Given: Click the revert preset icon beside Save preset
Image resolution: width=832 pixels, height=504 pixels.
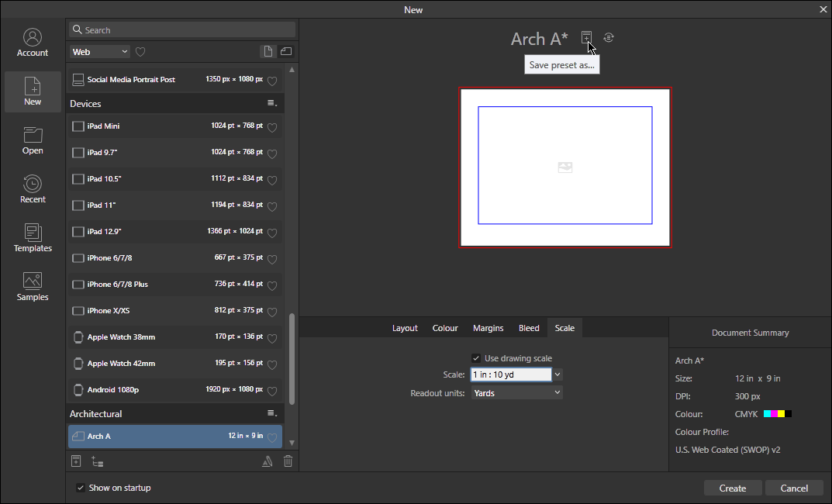Looking at the screenshot, I should click(609, 37).
